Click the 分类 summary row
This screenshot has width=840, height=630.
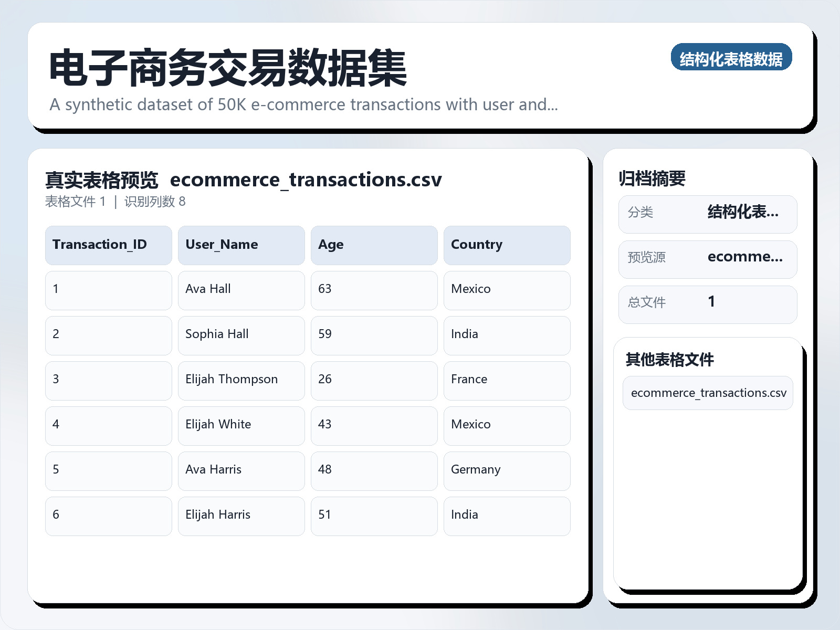[x=707, y=214]
